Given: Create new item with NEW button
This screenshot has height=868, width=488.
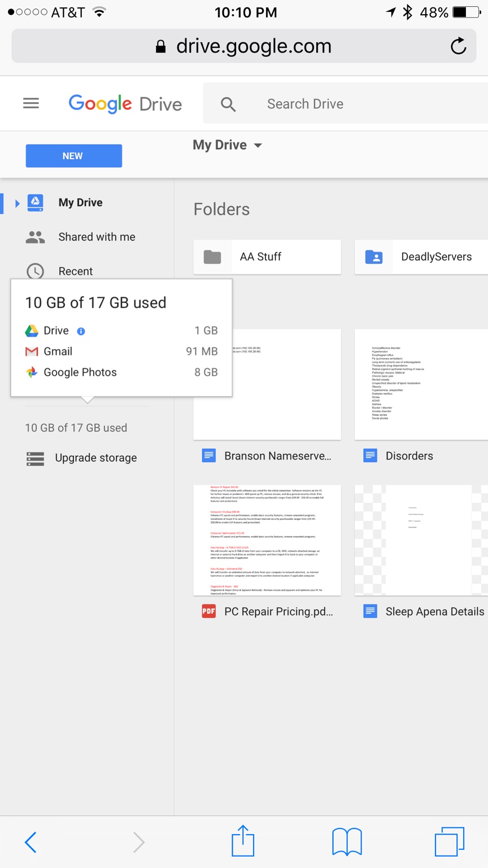Looking at the screenshot, I should coord(73,156).
